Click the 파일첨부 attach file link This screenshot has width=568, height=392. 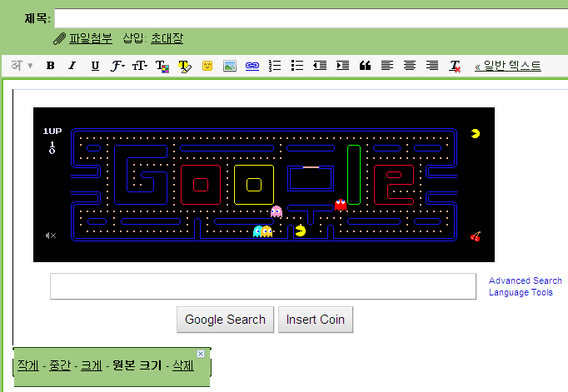click(91, 38)
